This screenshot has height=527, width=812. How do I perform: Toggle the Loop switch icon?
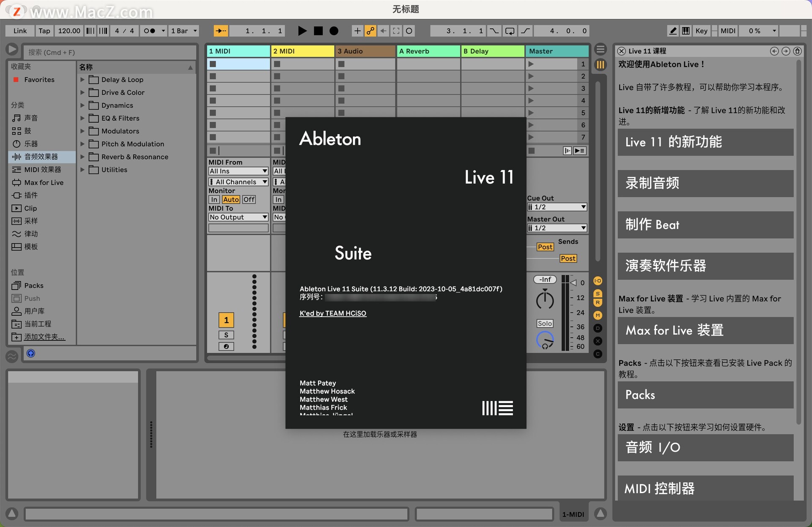tap(510, 31)
